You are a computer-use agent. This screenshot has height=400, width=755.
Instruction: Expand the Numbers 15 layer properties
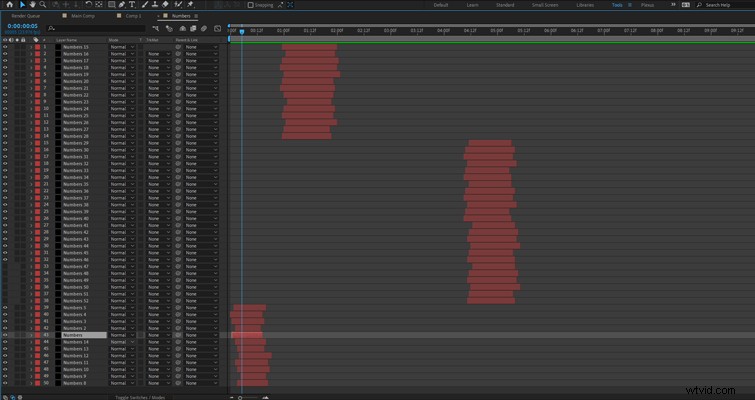tap(31, 47)
